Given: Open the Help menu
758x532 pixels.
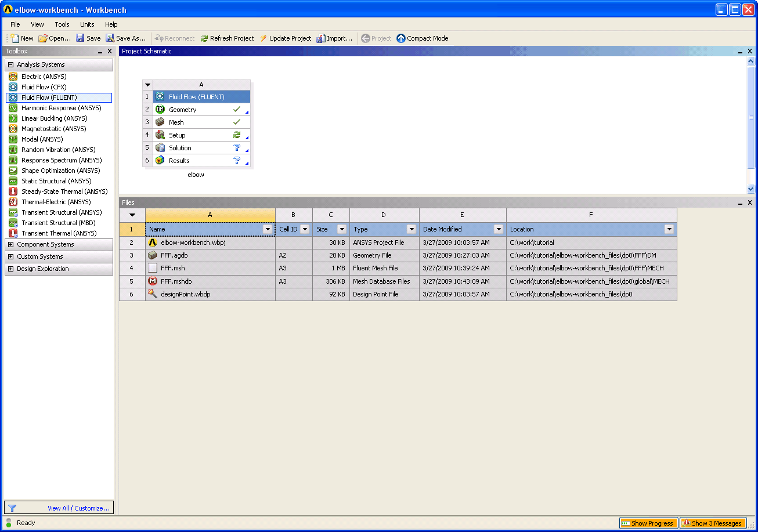Looking at the screenshot, I should pyautogui.click(x=111, y=24).
